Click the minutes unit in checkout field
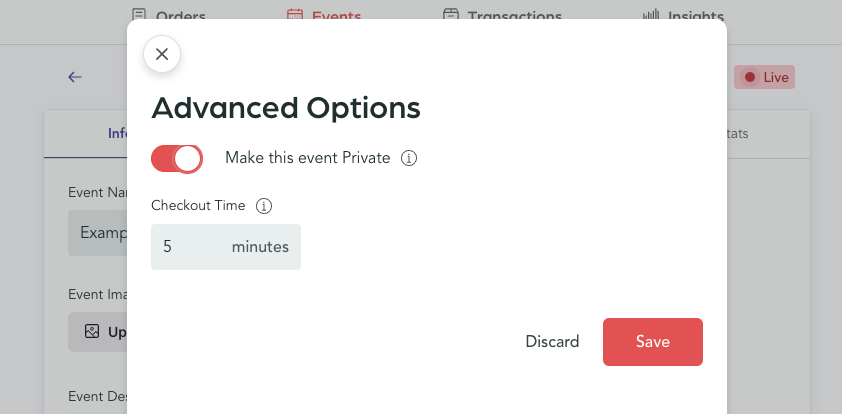This screenshot has width=842, height=414. tap(260, 247)
